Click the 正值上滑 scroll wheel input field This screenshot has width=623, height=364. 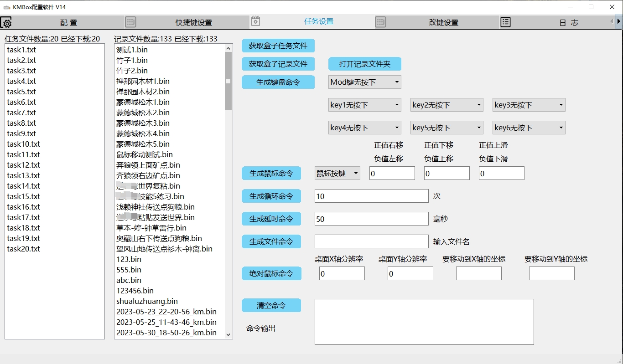pyautogui.click(x=502, y=173)
